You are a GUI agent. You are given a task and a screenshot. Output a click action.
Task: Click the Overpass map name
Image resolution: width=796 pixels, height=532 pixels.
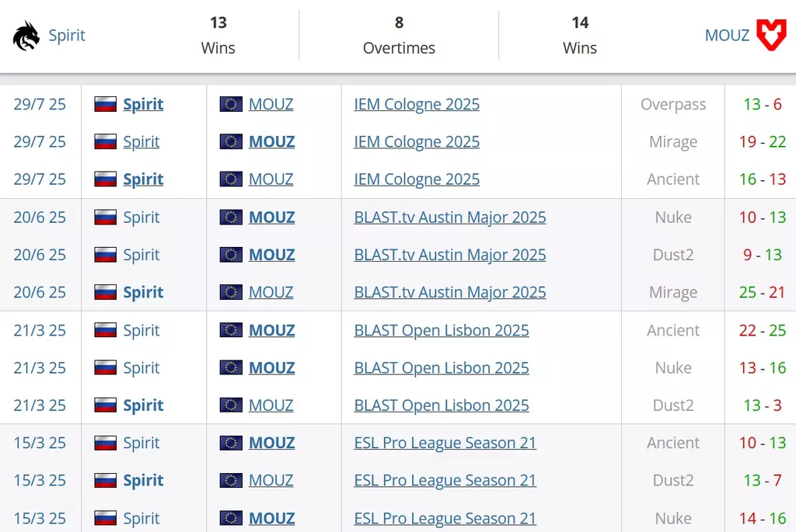pyautogui.click(x=673, y=105)
